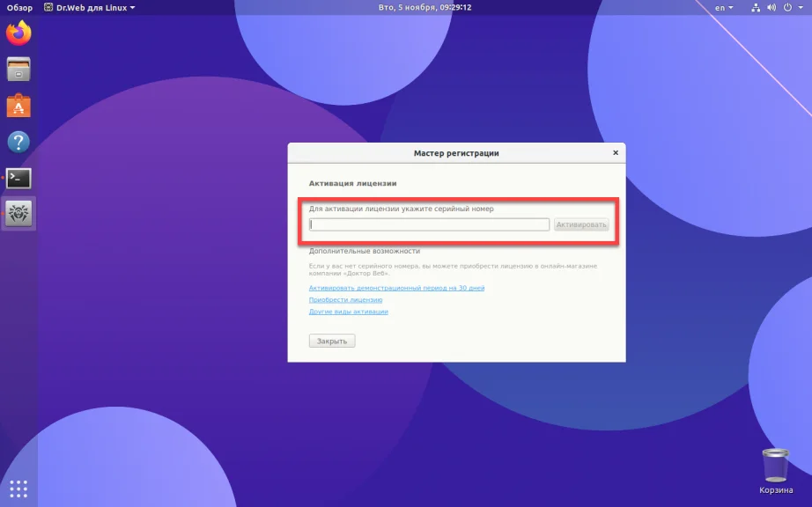Click the Закрыть button

[332, 341]
